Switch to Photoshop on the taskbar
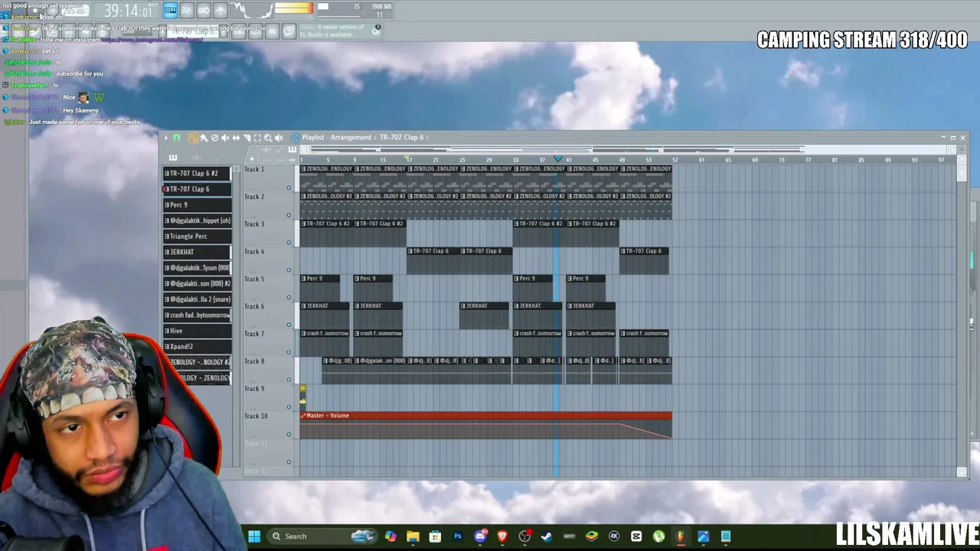Screen dimensions: 980x551 (458, 536)
